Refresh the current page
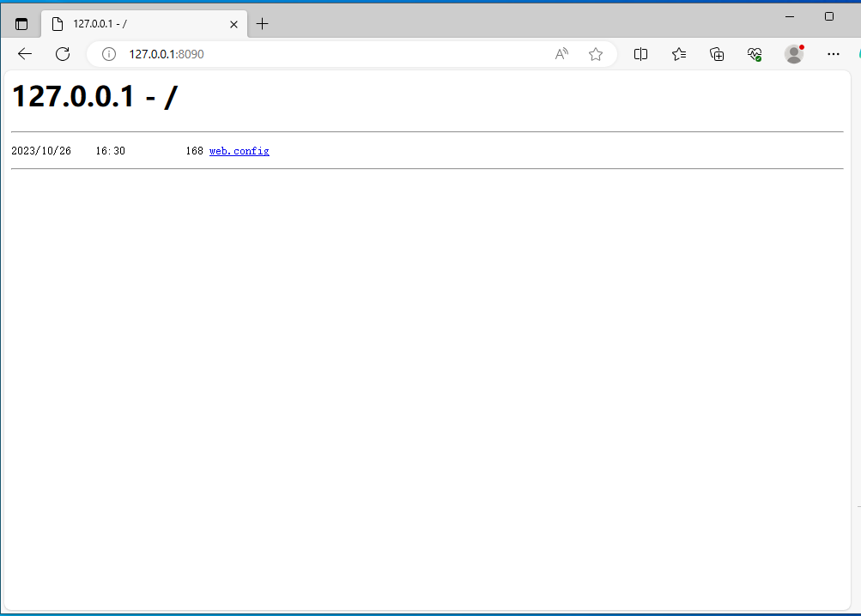This screenshot has width=861, height=616. point(62,53)
